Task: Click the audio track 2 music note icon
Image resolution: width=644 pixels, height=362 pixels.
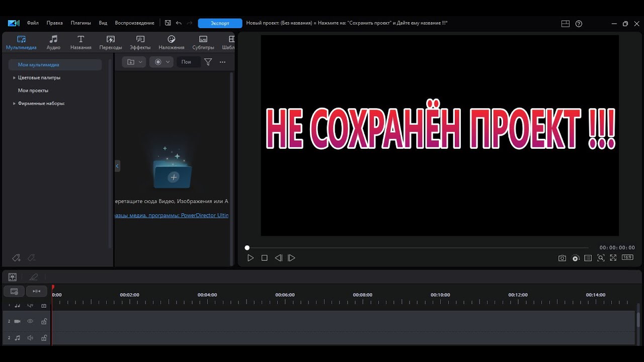Action: pos(17,338)
